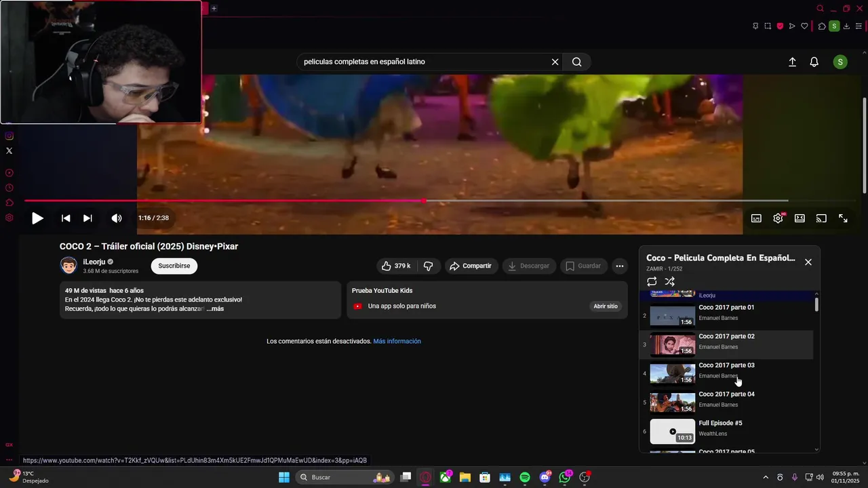Click the Guardar save button
The height and width of the screenshot is (488, 868).
click(x=584, y=266)
